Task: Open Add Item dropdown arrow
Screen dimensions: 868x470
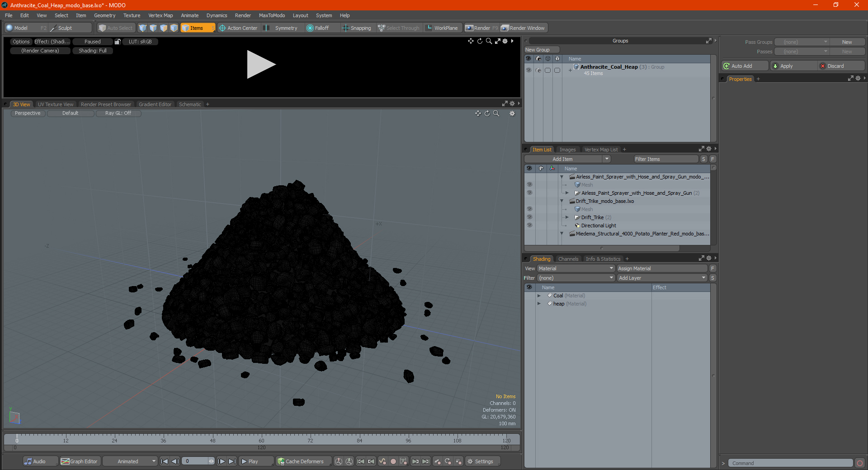Action: click(607, 159)
